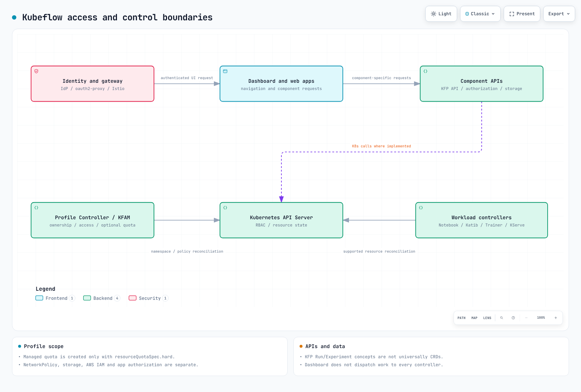Screen dimensions: 581x392
Task: Toggle the Frontend legend filter
Action: click(x=55, y=298)
